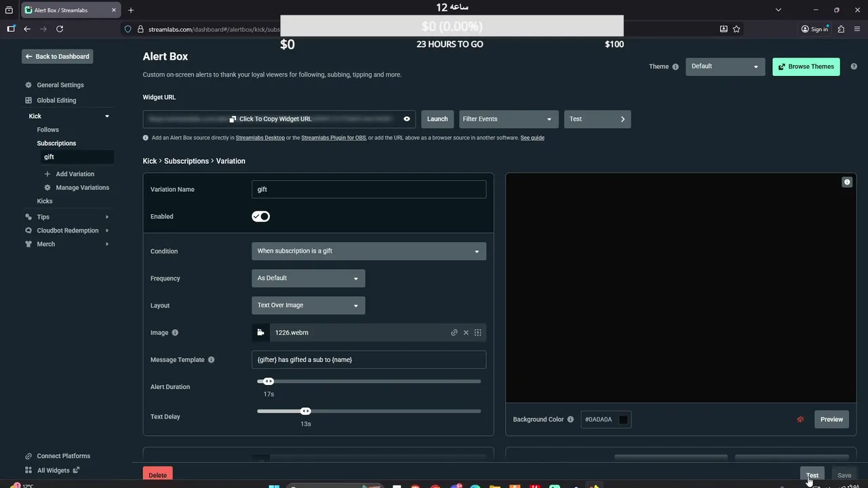The image size is (868, 488).
Task: Click the Message Template input field
Action: pyautogui.click(x=369, y=359)
